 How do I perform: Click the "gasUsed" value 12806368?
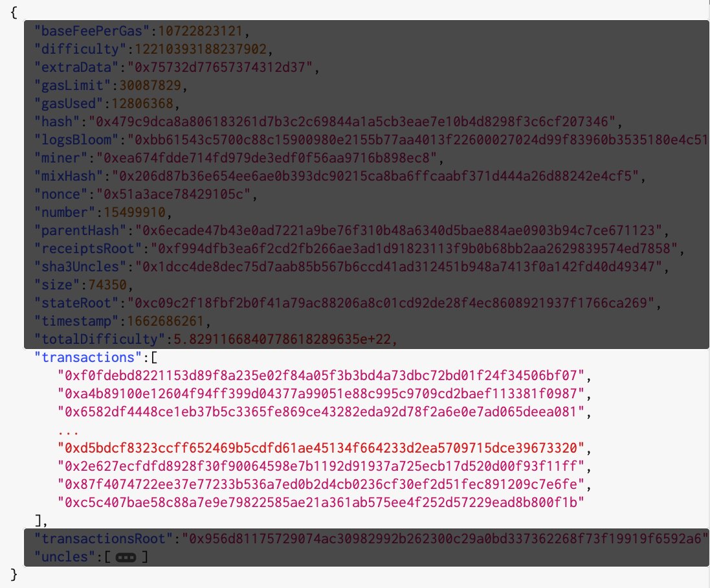tap(142, 103)
